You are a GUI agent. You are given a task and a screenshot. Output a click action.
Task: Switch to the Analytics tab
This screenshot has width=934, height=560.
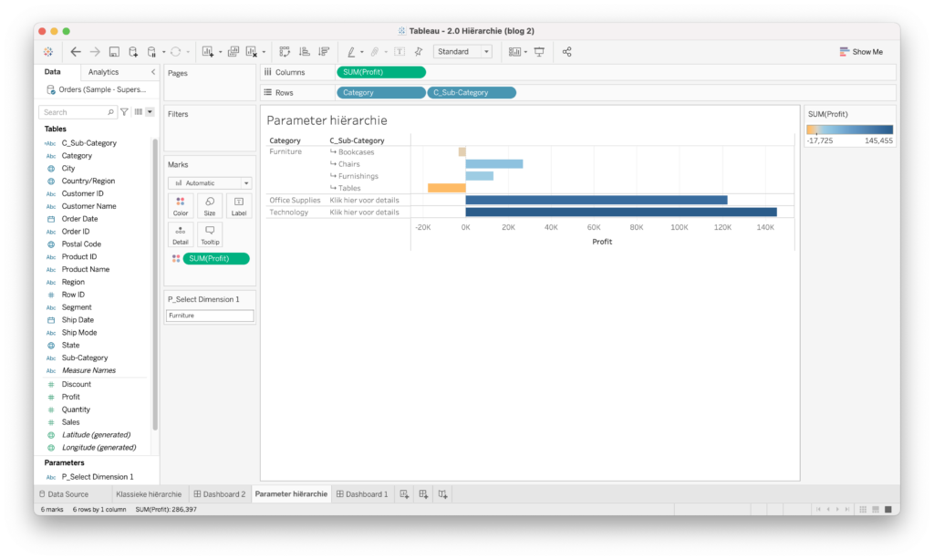click(103, 72)
